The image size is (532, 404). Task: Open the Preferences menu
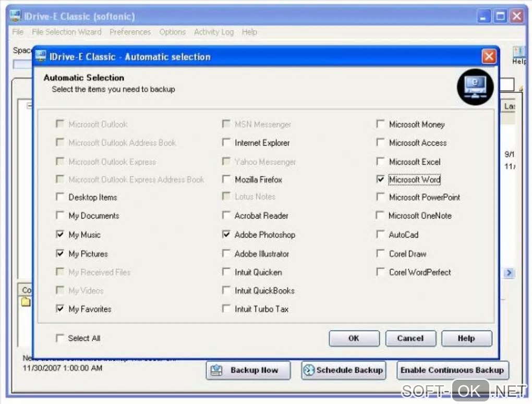pyautogui.click(x=130, y=32)
